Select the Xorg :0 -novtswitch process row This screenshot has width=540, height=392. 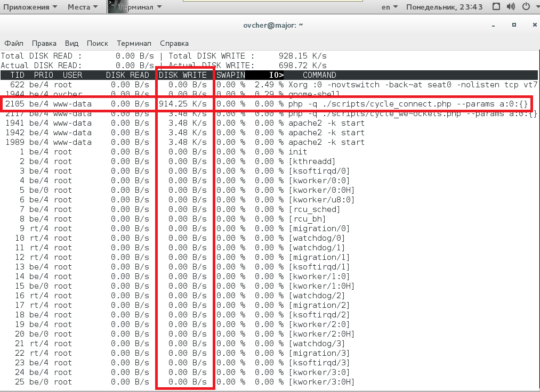click(x=269, y=85)
